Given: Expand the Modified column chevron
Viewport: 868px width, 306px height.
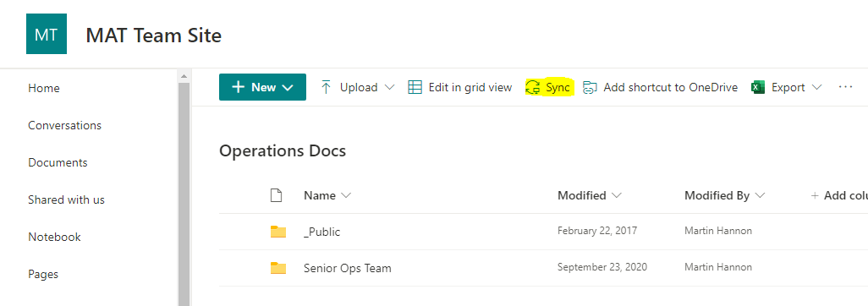Looking at the screenshot, I should point(617,195).
